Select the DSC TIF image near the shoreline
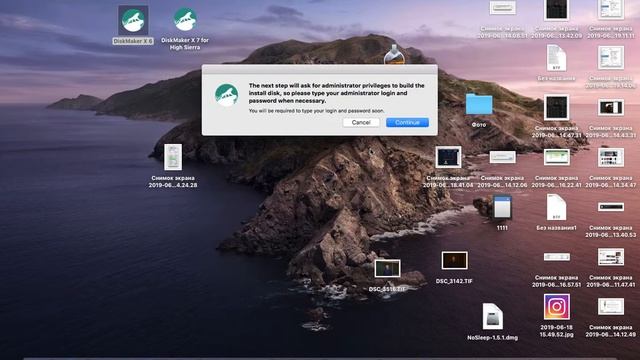Image resolution: width=640 pixels, height=360 pixels. click(x=387, y=269)
